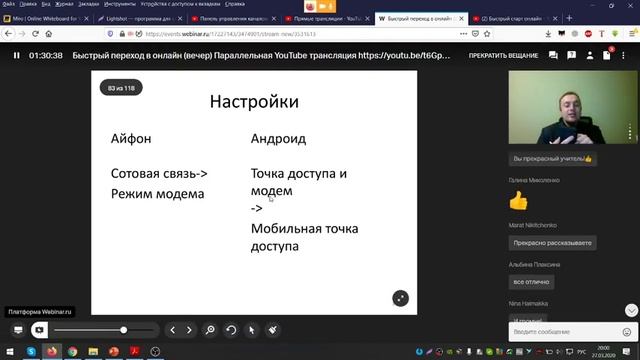This screenshot has height=360, width=640.
Task: Click the browser Back button
Action: pyautogui.click(x=8, y=34)
